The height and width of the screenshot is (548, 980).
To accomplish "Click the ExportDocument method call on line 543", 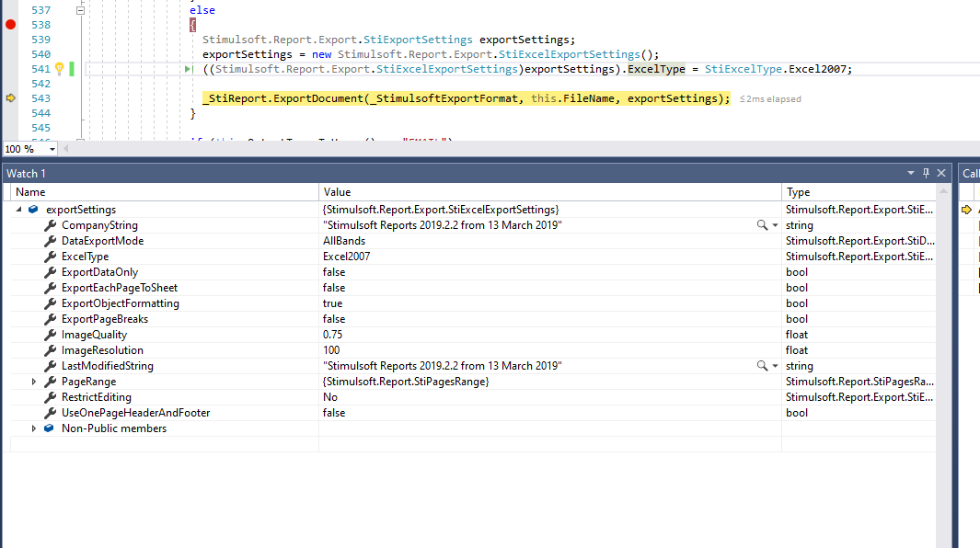I will click(317, 98).
